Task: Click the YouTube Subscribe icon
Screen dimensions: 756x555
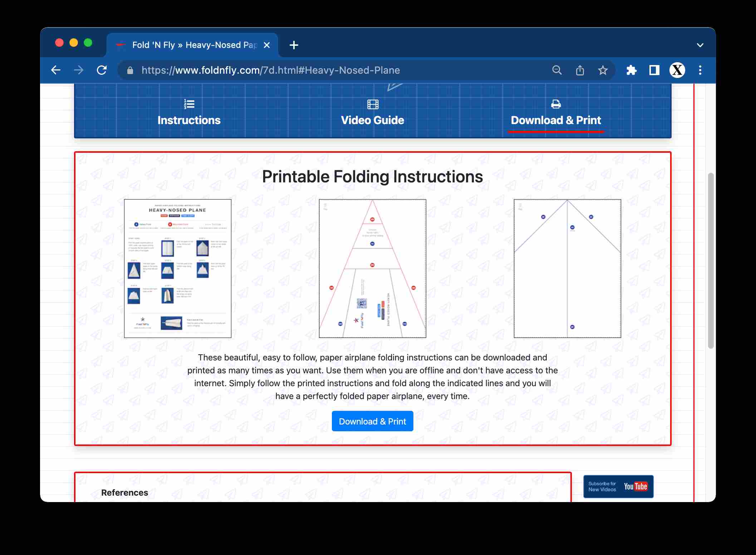Action: [x=619, y=486]
